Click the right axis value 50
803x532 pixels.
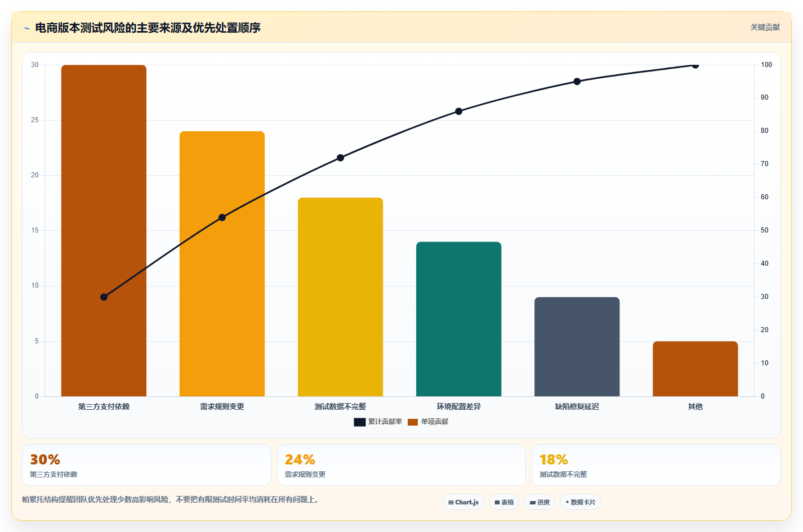pos(764,230)
